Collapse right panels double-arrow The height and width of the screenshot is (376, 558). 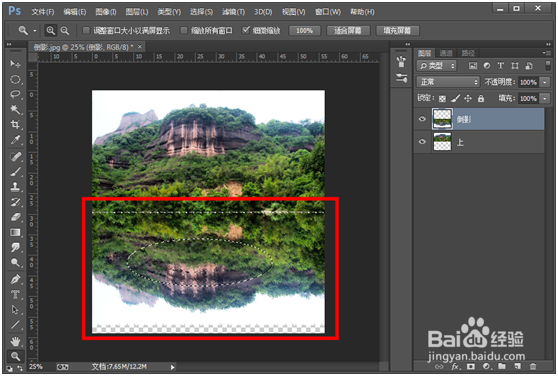pyautogui.click(x=548, y=44)
